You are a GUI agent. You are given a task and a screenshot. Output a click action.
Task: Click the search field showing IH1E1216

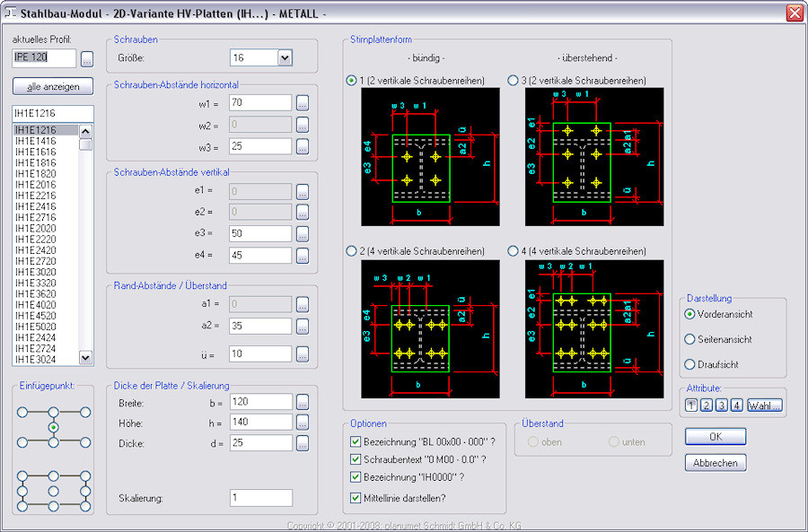(x=53, y=113)
